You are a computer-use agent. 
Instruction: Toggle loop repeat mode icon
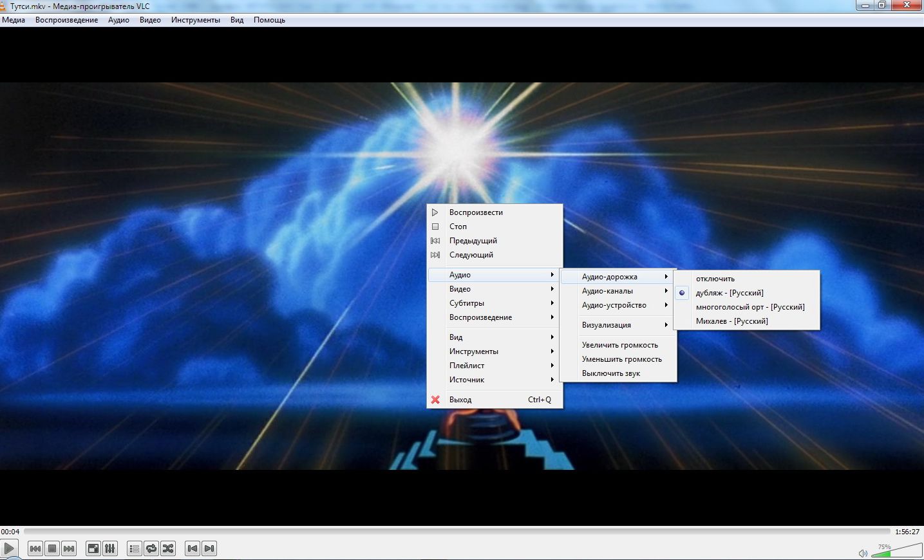[151, 548]
